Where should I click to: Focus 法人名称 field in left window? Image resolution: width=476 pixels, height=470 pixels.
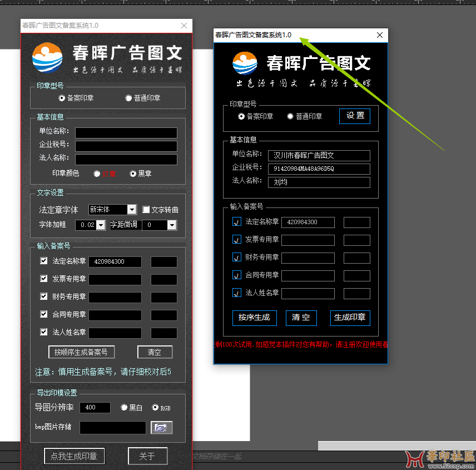[126, 160]
